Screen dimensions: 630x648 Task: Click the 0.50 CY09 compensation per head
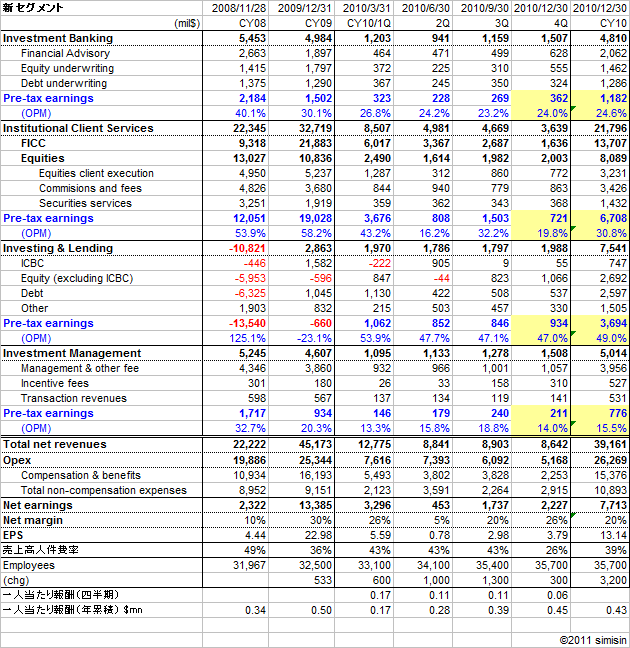pyautogui.click(x=321, y=610)
